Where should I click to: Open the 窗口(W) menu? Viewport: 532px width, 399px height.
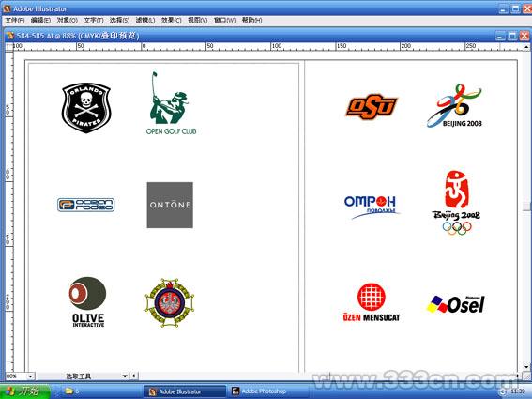click(x=224, y=21)
